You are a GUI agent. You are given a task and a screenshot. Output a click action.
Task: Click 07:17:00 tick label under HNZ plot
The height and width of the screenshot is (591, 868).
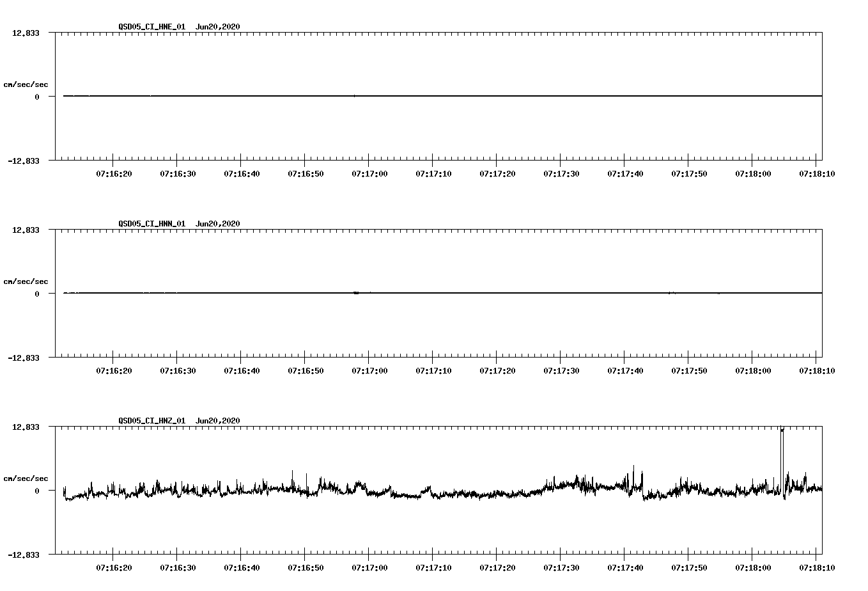pyautogui.click(x=370, y=567)
